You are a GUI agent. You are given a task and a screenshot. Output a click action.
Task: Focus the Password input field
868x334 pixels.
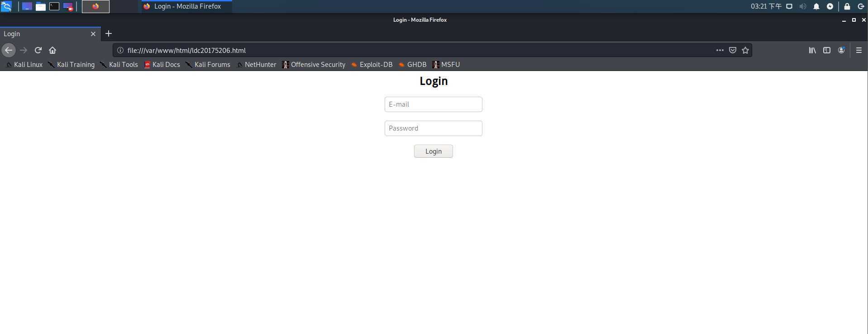434,128
